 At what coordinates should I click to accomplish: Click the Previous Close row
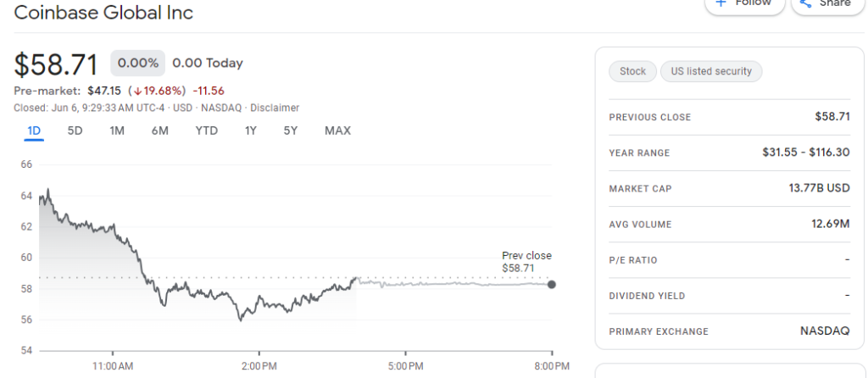(729, 117)
